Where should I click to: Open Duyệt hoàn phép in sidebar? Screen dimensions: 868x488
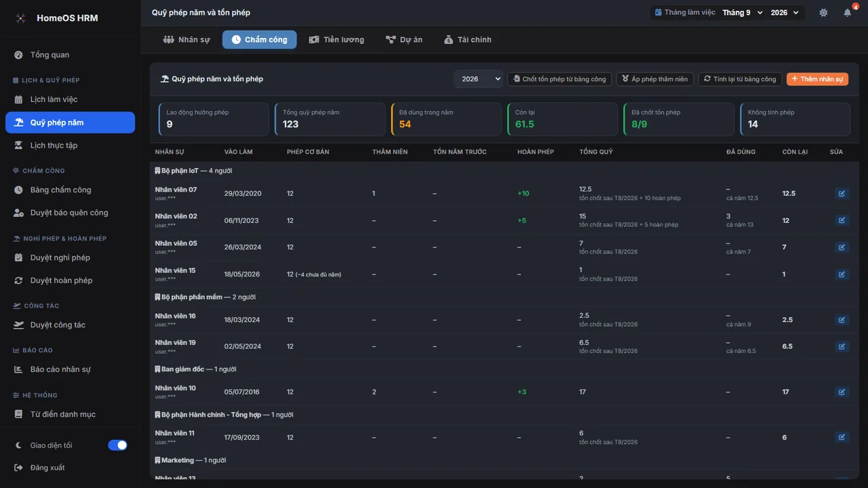[71, 281]
